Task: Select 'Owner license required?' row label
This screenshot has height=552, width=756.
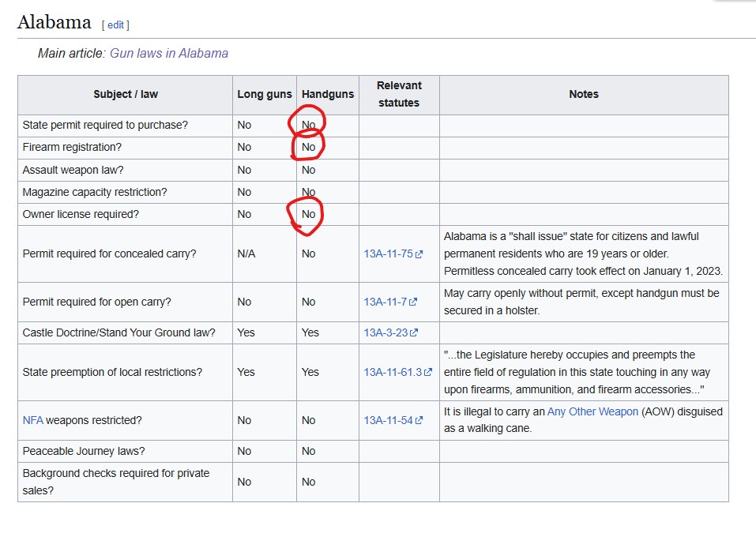Action: coord(81,215)
